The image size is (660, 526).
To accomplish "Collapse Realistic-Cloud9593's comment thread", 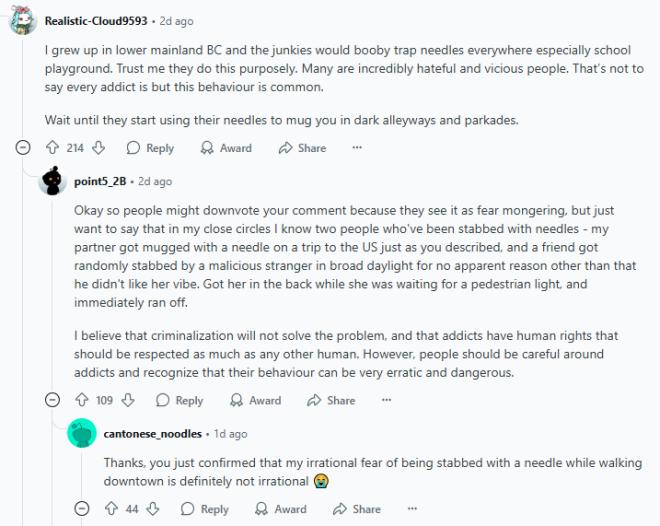I will 23,148.
